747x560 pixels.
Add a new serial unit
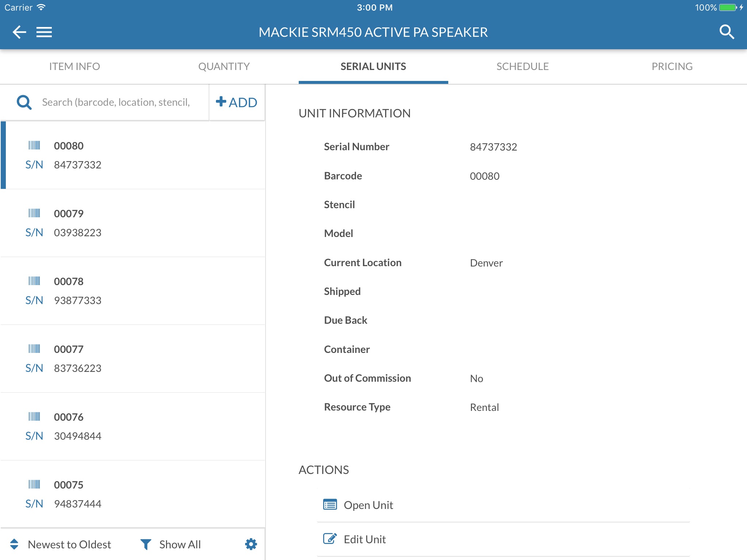point(237,102)
